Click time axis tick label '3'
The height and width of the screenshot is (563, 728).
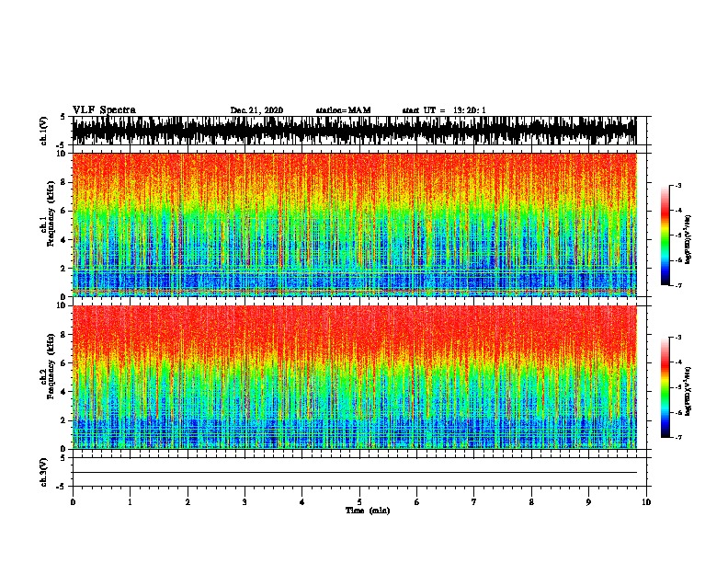pyautogui.click(x=245, y=502)
